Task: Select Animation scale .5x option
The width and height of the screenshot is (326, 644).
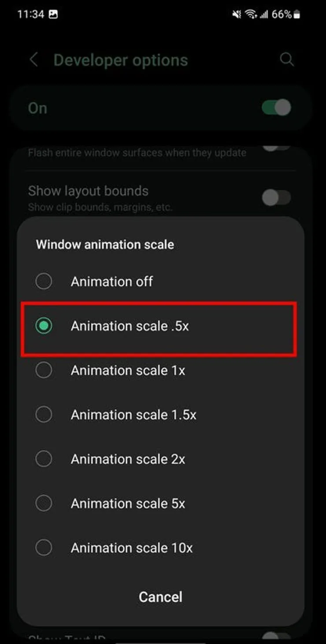Action: coord(44,326)
